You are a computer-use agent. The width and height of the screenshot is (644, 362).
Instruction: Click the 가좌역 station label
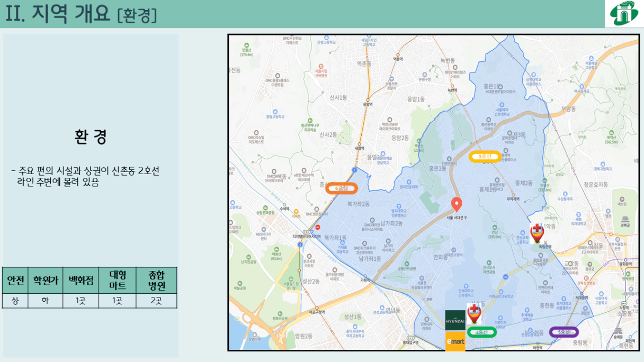[364, 280]
